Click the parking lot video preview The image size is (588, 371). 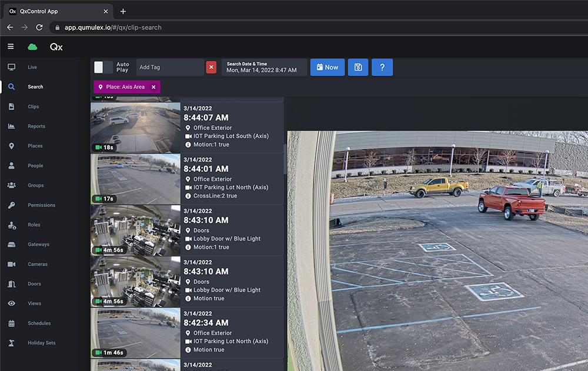coord(437,250)
